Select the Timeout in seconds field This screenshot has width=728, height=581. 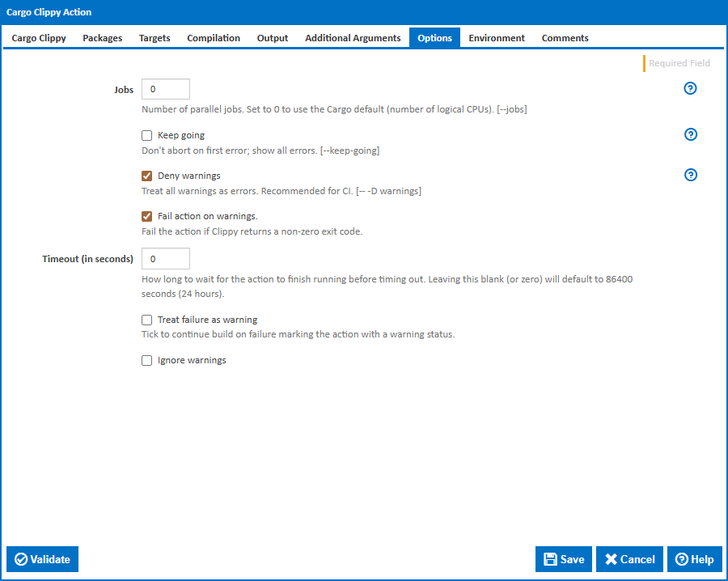pos(165,258)
